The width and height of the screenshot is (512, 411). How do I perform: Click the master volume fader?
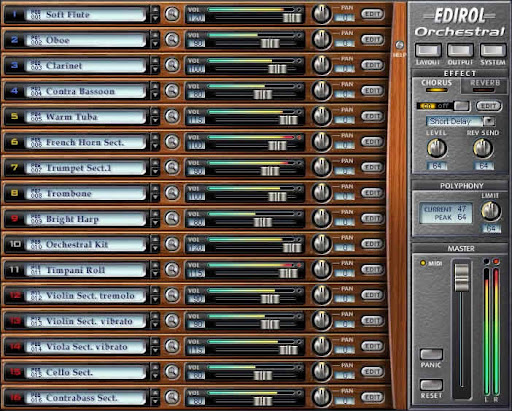(x=462, y=277)
